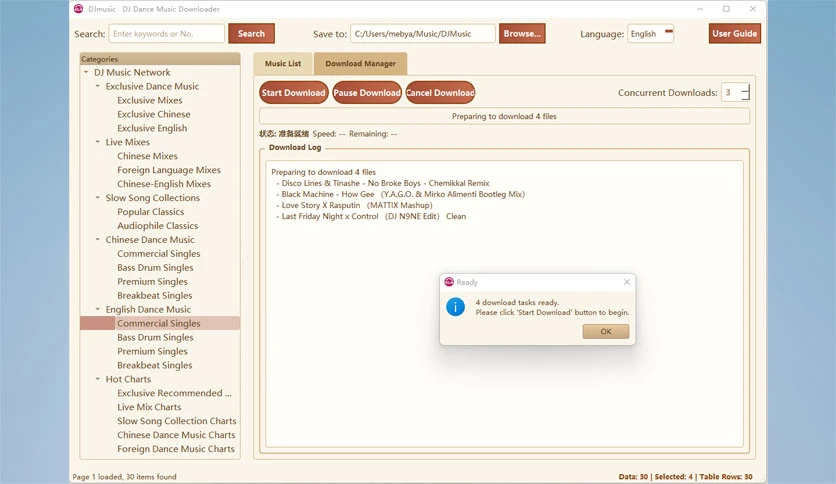
Task: Open the User Guide
Action: (735, 34)
